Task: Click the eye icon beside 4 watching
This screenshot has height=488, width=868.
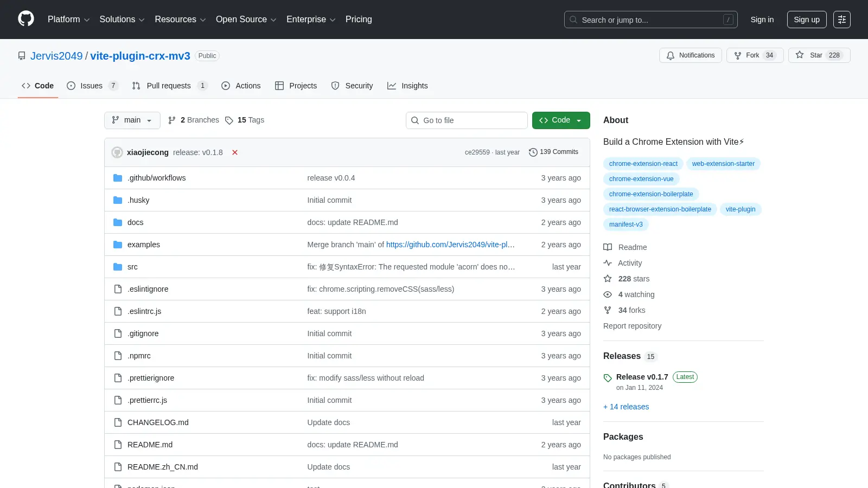Action: tap(608, 294)
